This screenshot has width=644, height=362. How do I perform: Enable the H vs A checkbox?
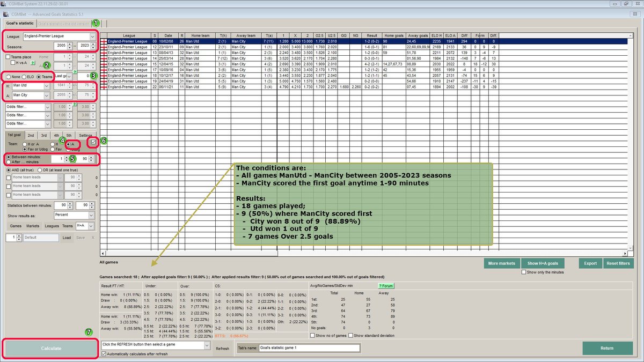(12, 63)
